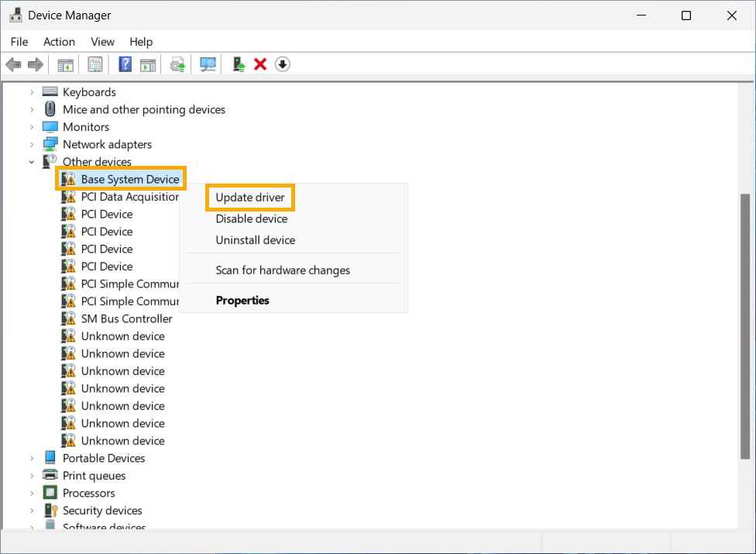Expand the Monitors node
The image size is (756, 554).
[x=32, y=127]
